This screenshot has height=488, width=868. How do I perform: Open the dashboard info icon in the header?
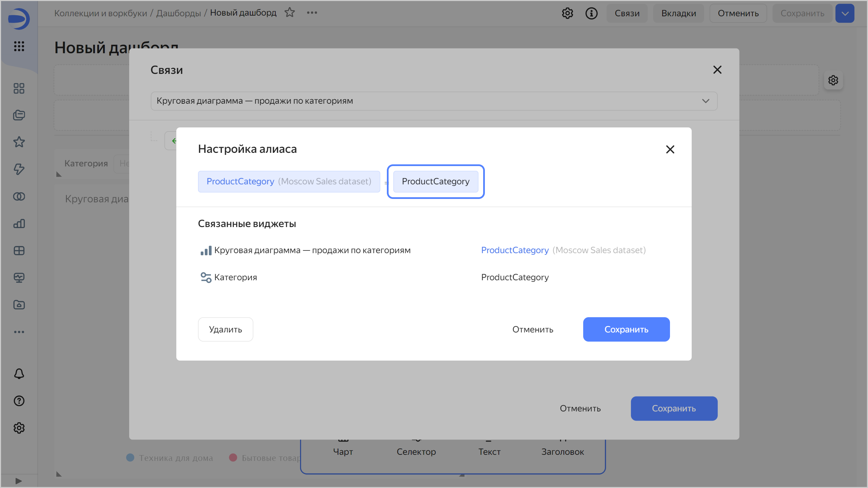[x=591, y=13]
